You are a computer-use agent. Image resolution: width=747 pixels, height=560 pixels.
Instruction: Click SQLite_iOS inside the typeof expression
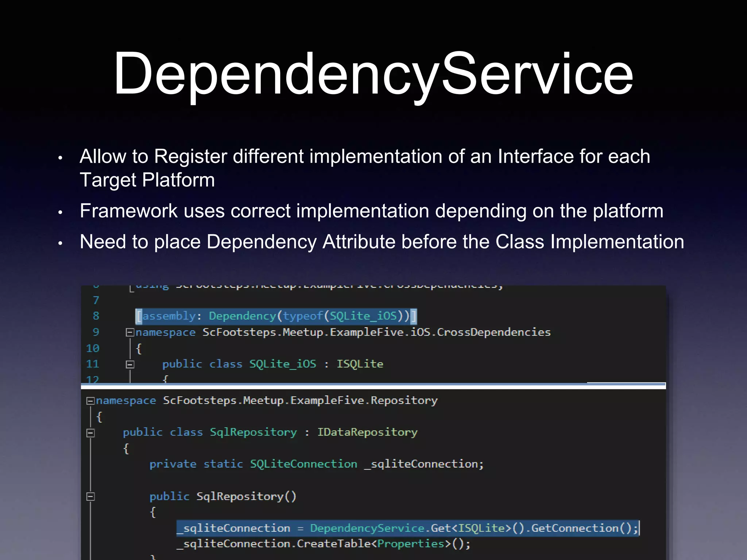pos(363,316)
